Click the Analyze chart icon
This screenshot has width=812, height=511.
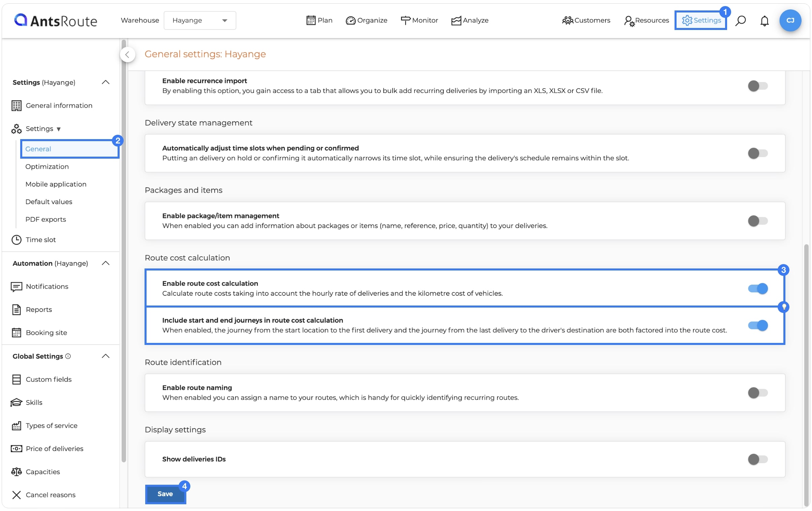pos(456,21)
